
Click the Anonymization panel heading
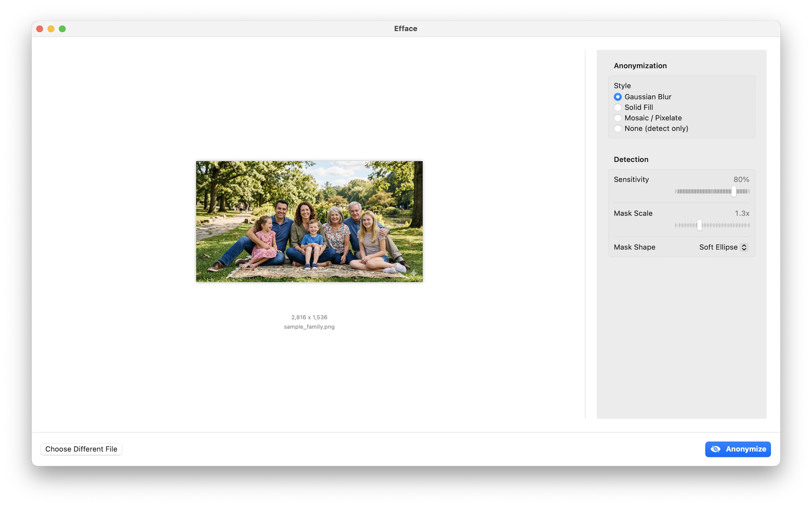[640, 65]
